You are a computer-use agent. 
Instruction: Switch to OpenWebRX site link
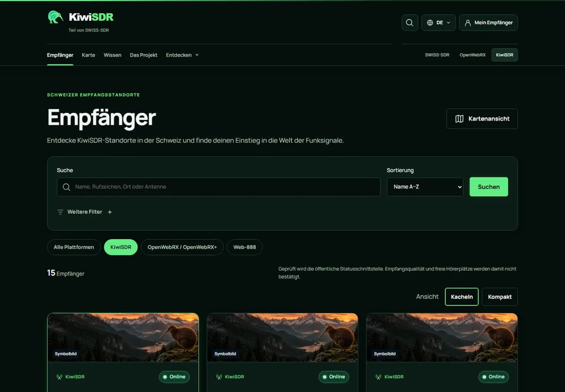click(472, 55)
